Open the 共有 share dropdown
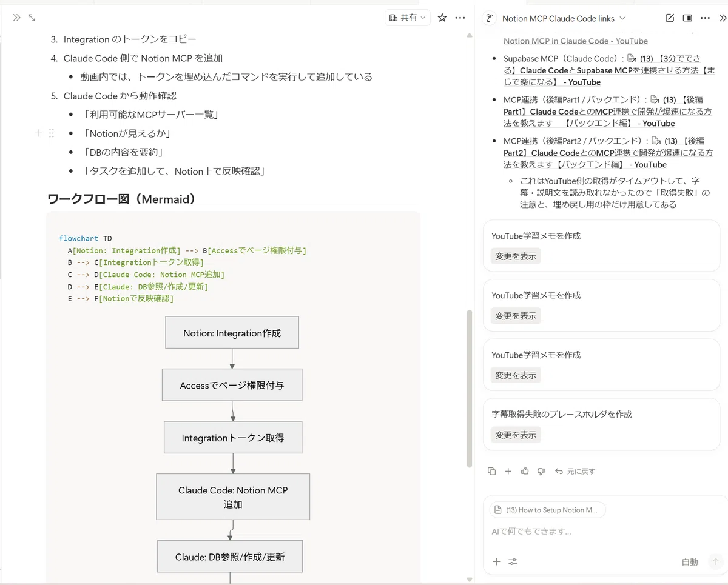The image size is (728, 585). (x=408, y=18)
